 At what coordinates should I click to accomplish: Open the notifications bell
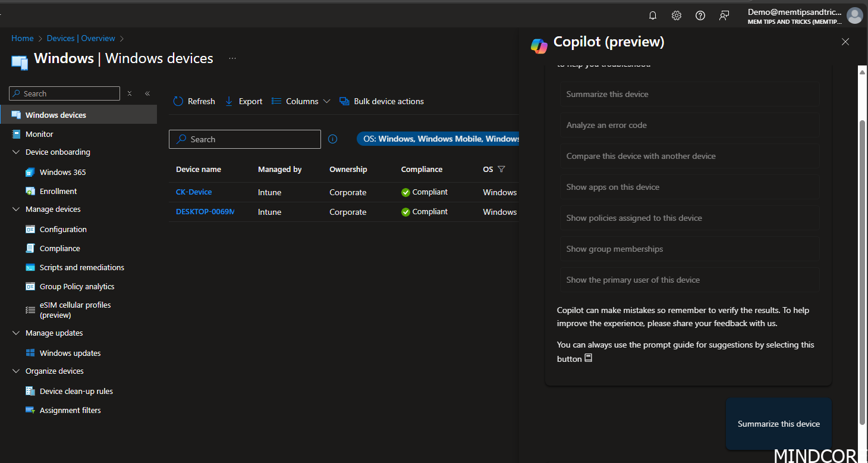click(x=652, y=15)
